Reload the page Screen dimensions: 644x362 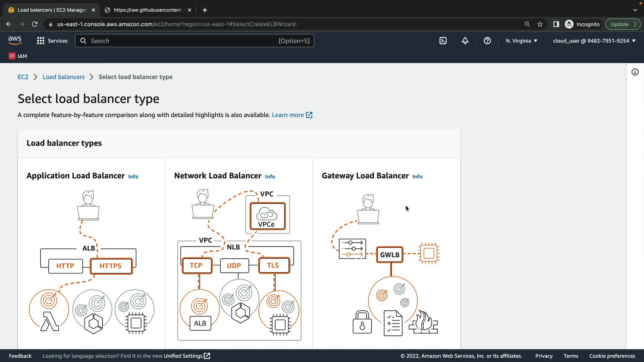[35, 24]
